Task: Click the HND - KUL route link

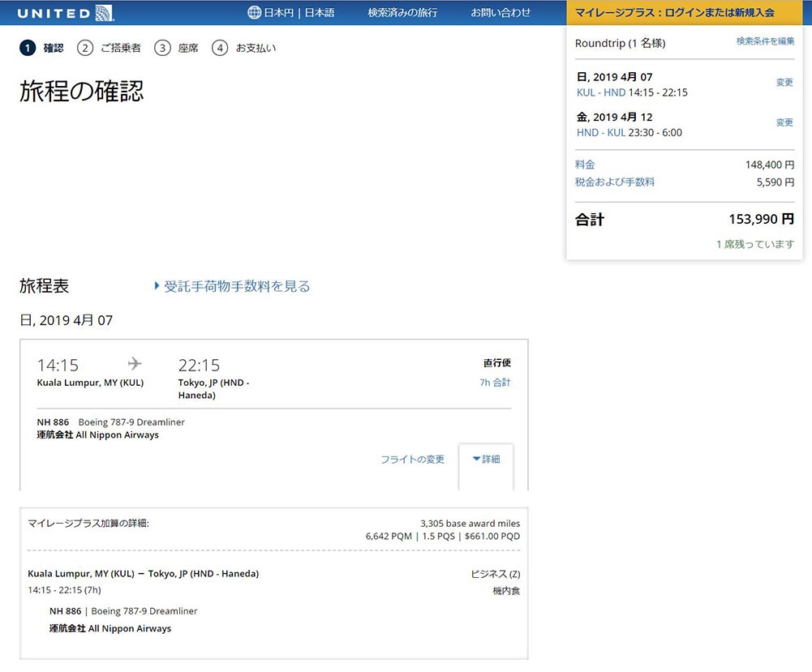Action: point(601,132)
